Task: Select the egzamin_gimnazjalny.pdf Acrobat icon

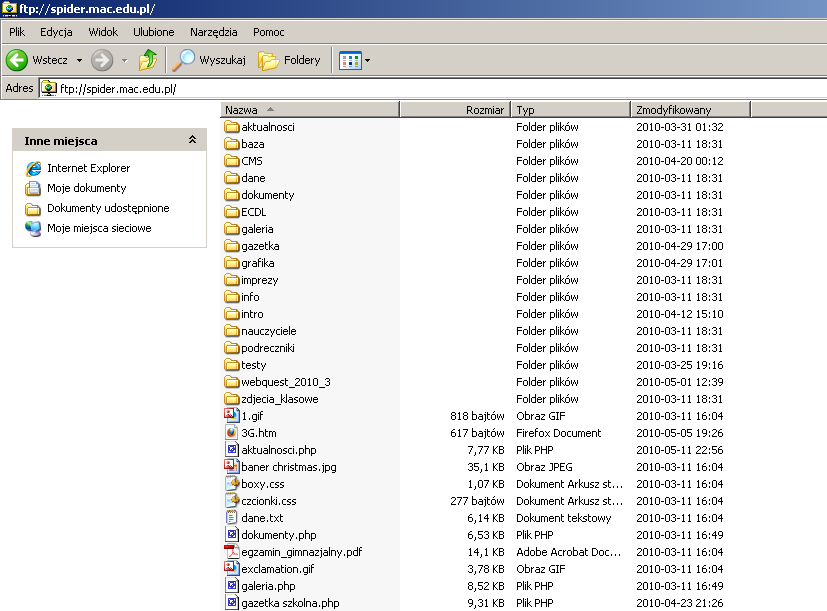Action: coord(232,551)
